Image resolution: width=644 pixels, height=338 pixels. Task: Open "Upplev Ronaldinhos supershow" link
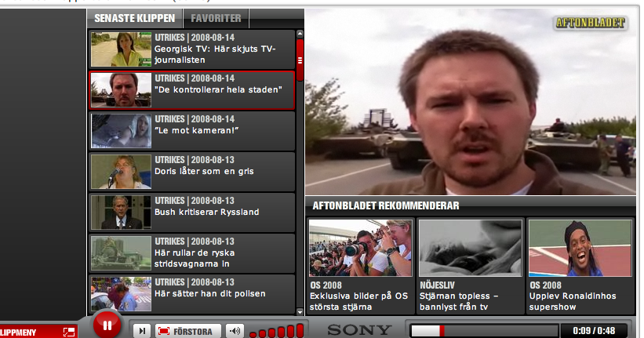(x=573, y=301)
